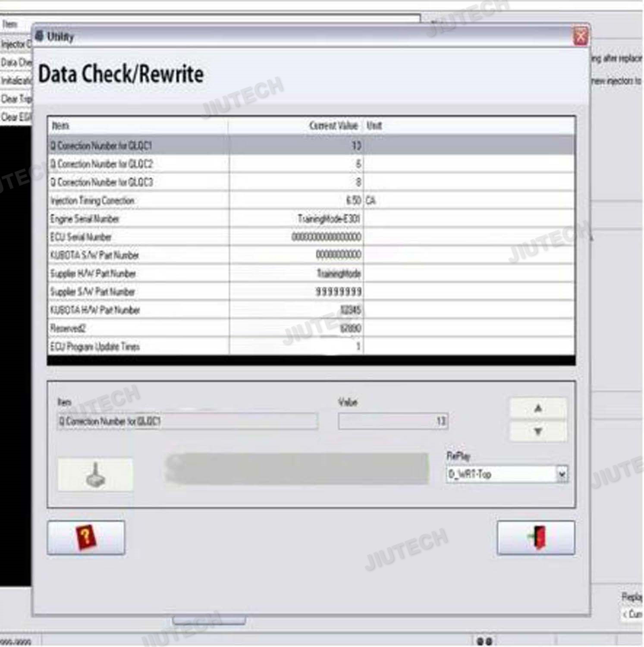Viewport: 644px width, 647px height.
Task: Click the down arrow to decrease value
Action: 538,431
